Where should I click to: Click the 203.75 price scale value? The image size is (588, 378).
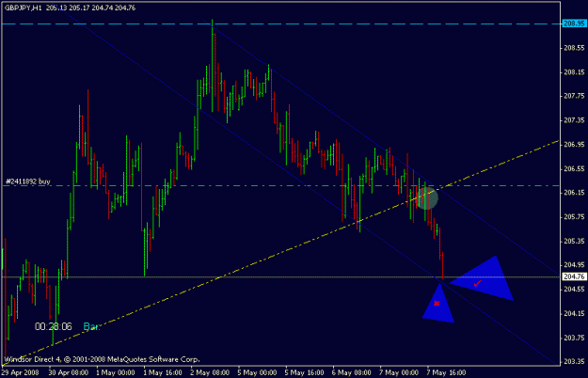tap(574, 338)
